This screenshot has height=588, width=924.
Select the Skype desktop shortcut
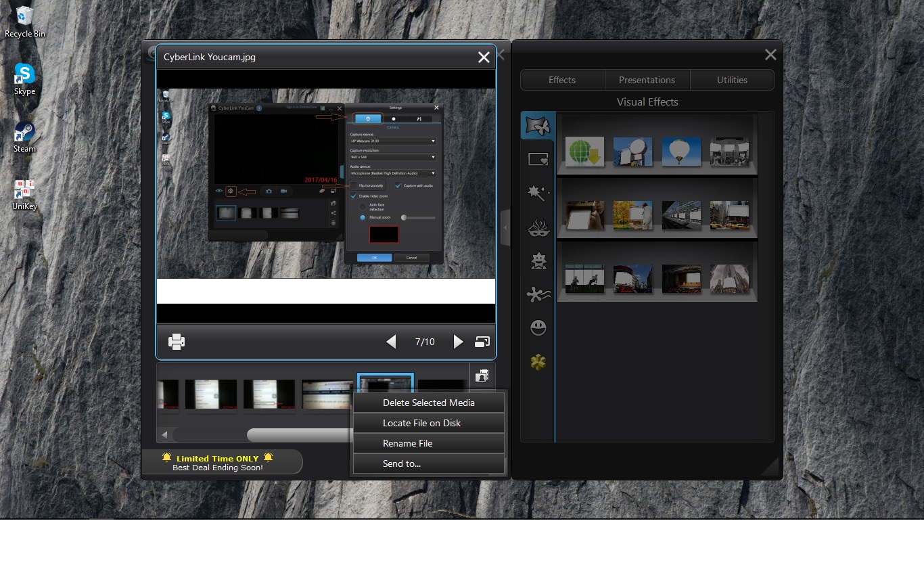[x=25, y=80]
